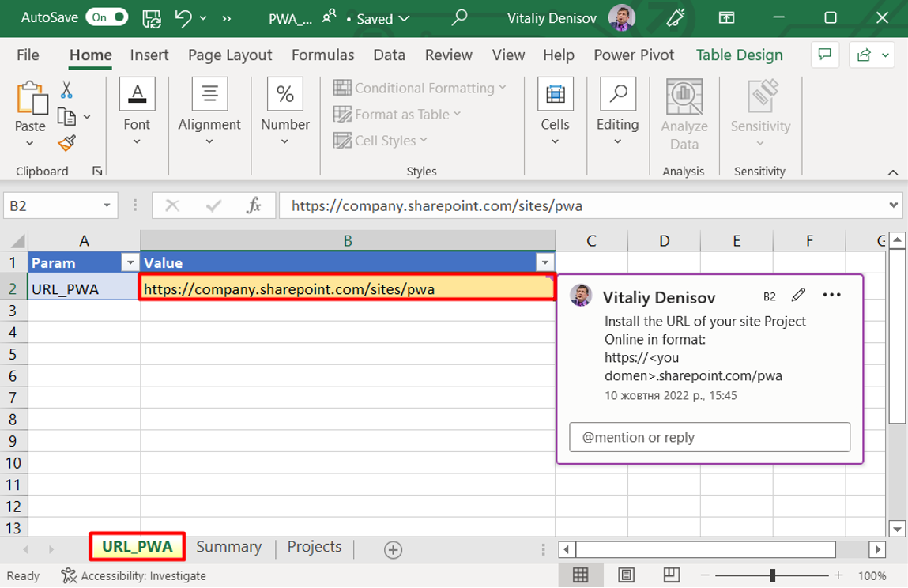Click the Paste clipboard icon
The width and height of the screenshot is (908, 588).
[32, 97]
